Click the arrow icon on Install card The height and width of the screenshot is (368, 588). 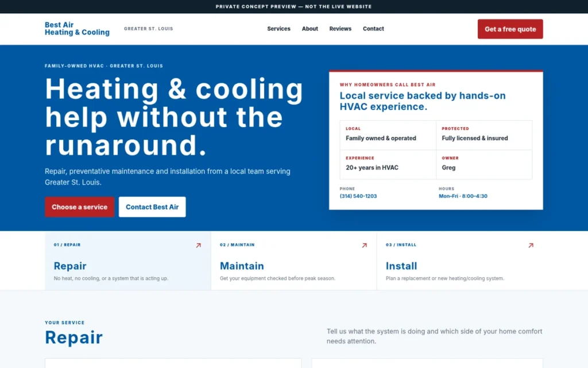pos(531,245)
